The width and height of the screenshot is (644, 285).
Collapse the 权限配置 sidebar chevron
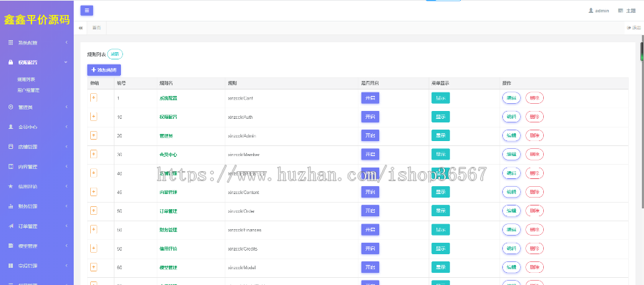pyautogui.click(x=66, y=62)
